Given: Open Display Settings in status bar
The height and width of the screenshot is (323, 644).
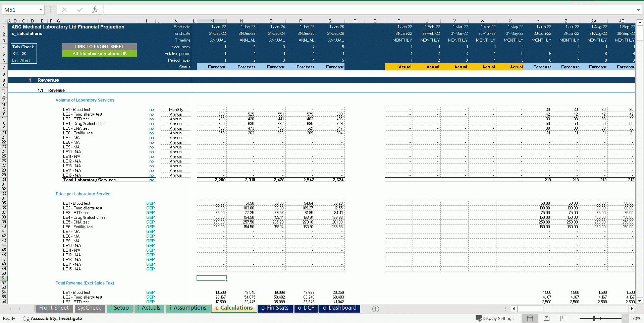Looking at the screenshot, I should 495,318.
